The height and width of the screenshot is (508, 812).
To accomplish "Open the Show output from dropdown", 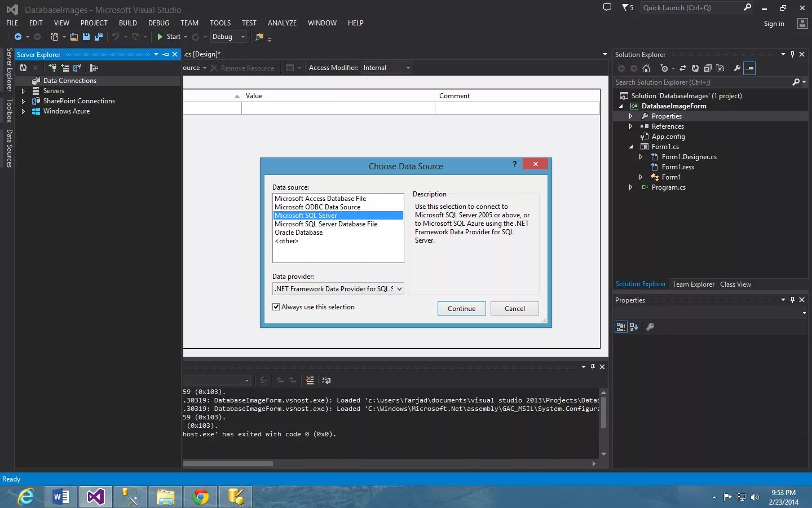I will pyautogui.click(x=246, y=380).
